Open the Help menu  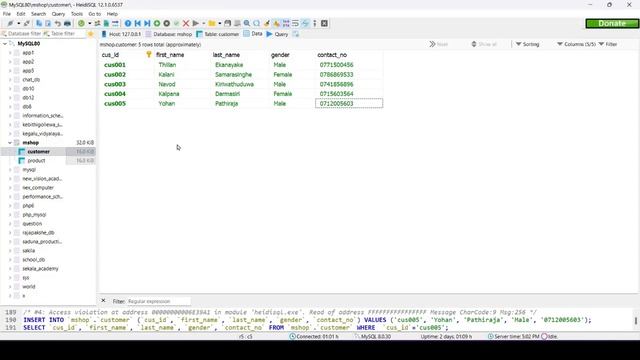coord(112,14)
